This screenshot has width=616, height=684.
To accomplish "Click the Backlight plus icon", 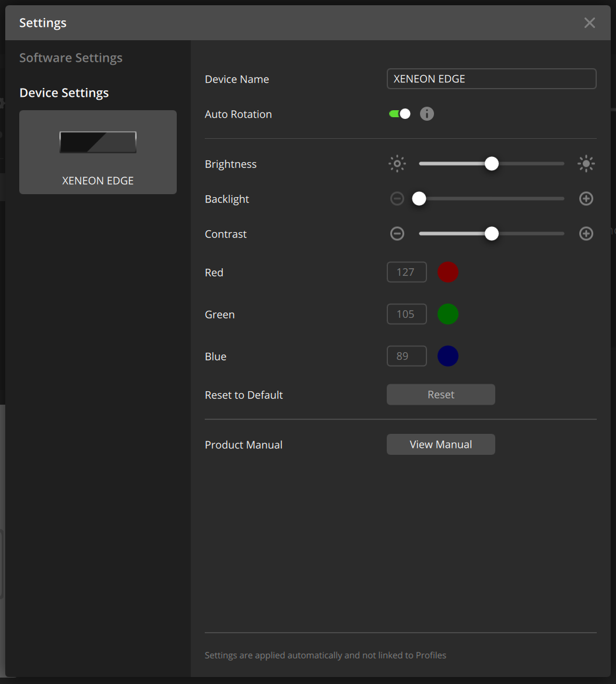I will (586, 199).
